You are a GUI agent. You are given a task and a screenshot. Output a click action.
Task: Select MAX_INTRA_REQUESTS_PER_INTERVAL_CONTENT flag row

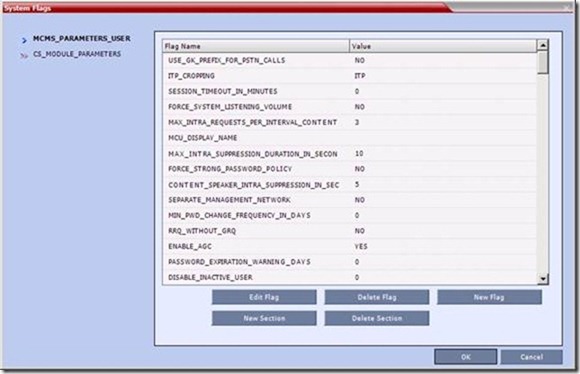pyautogui.click(x=350, y=122)
